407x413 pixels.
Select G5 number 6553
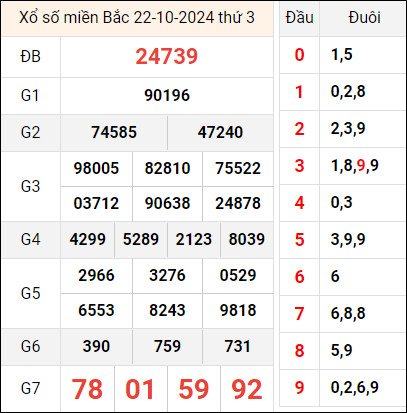(96, 311)
